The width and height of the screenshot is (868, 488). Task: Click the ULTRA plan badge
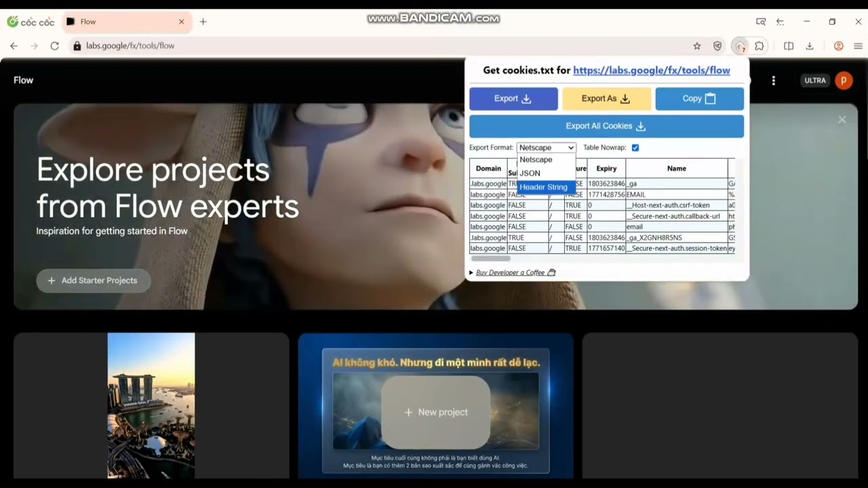click(x=815, y=80)
